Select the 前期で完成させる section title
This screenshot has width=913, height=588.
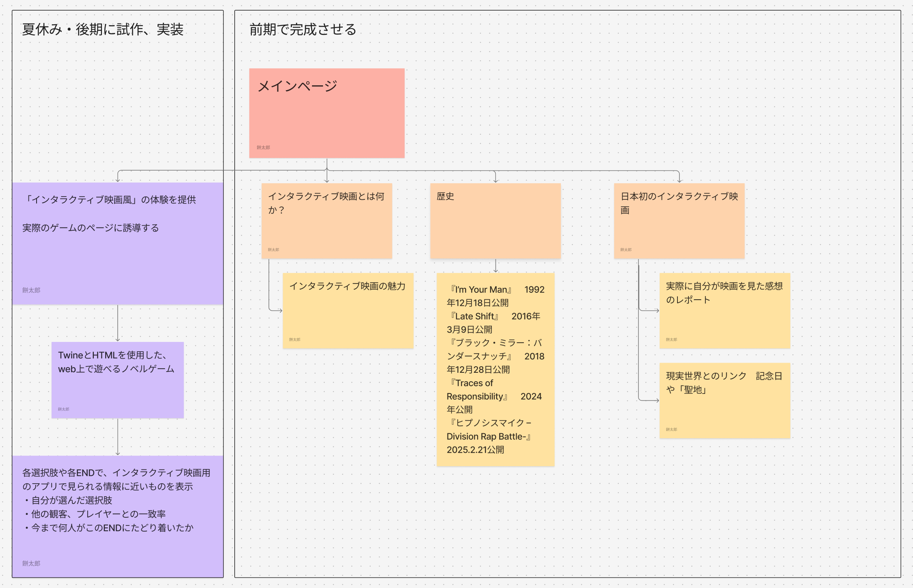point(303,30)
